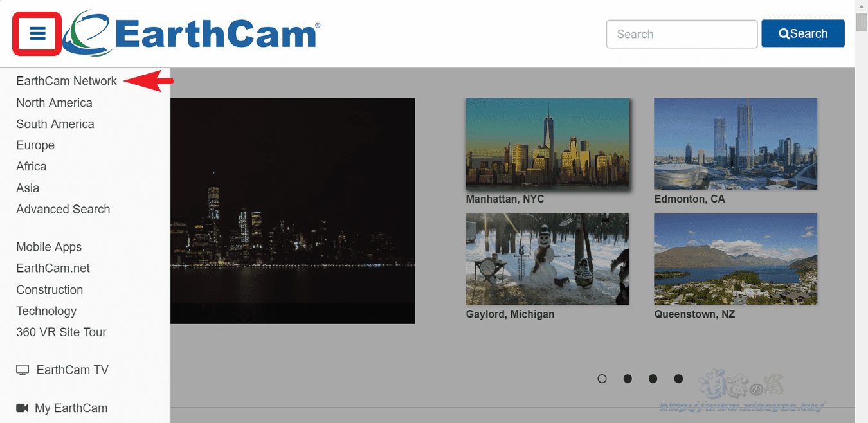The image size is (868, 423).
Task: Select the first carousel dot
Action: [602, 379]
